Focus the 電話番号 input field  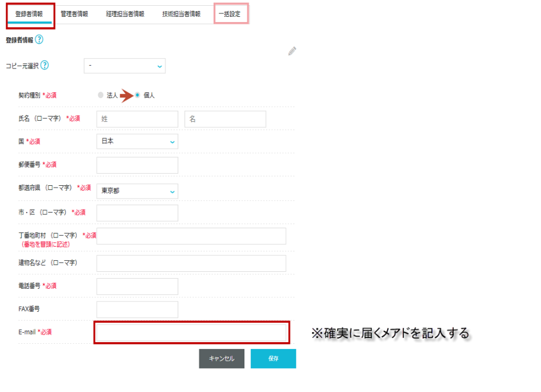[137, 286]
